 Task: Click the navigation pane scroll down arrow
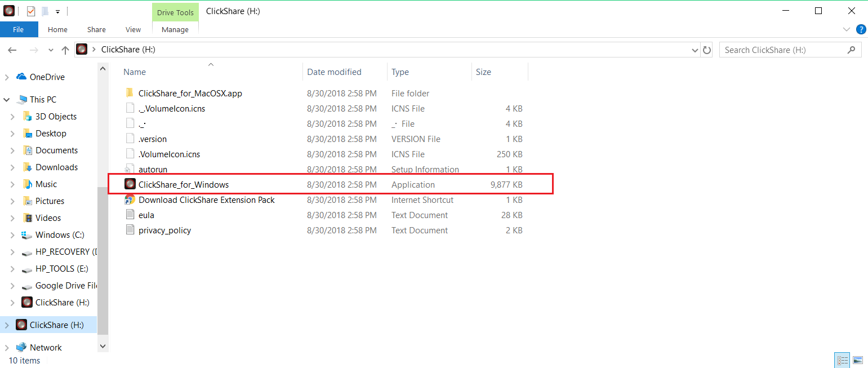click(103, 345)
